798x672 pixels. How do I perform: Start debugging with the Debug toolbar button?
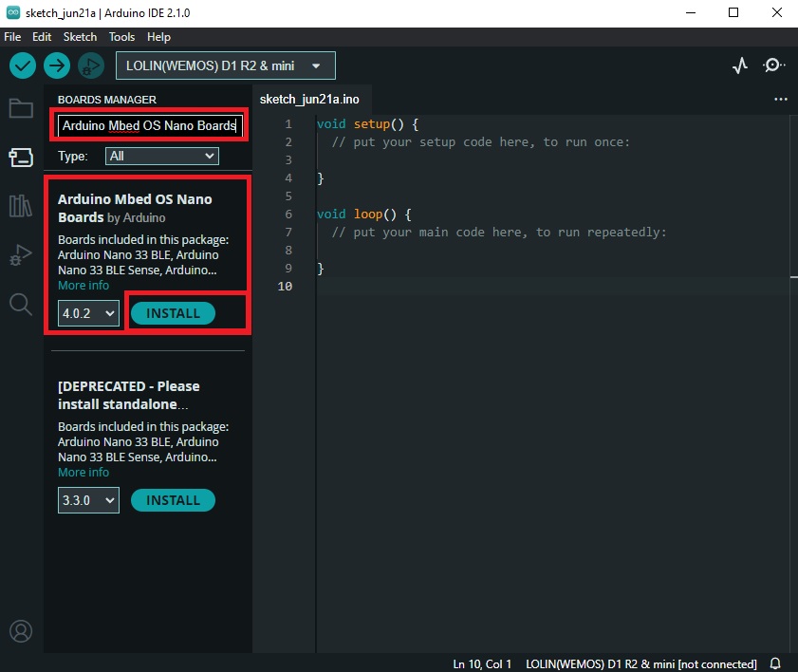[x=91, y=65]
